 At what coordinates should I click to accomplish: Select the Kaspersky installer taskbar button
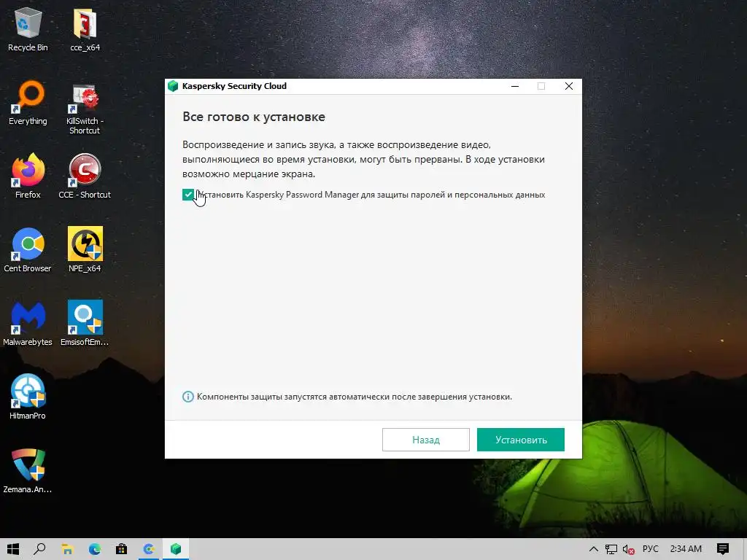coord(176,549)
